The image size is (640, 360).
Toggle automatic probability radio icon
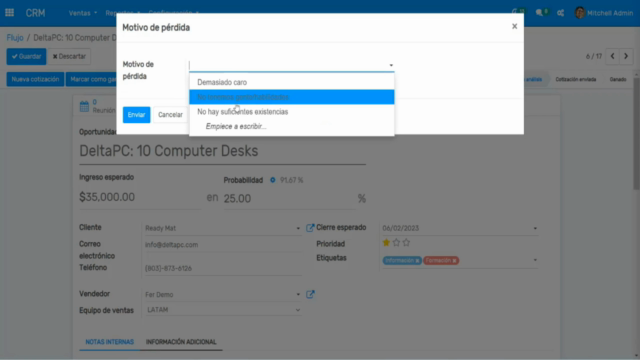(x=273, y=180)
